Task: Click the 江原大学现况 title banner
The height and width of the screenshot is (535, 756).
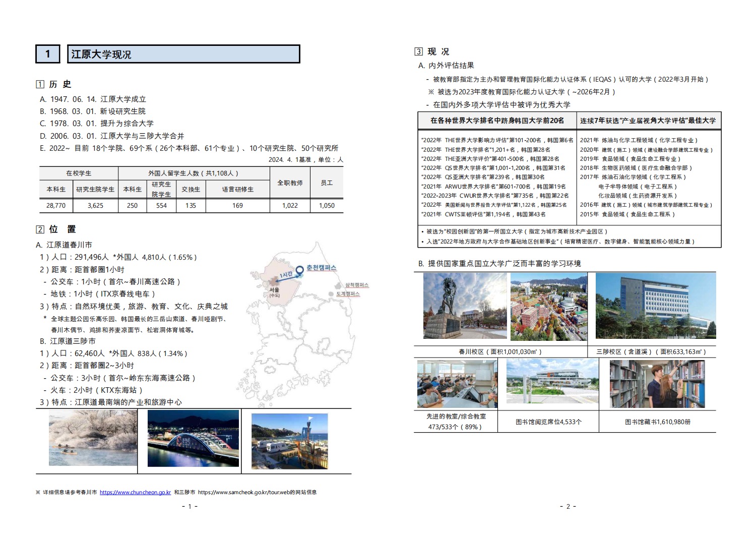Action: pos(183,54)
